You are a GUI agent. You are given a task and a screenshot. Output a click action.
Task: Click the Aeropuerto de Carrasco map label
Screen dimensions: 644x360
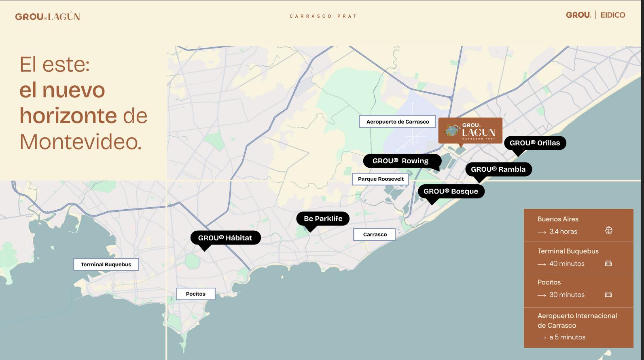tap(398, 122)
